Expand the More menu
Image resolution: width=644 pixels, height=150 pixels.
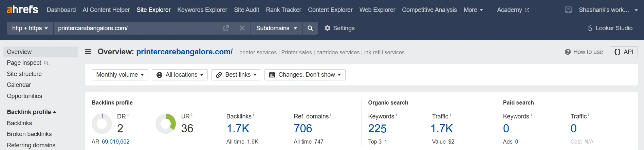point(473,10)
